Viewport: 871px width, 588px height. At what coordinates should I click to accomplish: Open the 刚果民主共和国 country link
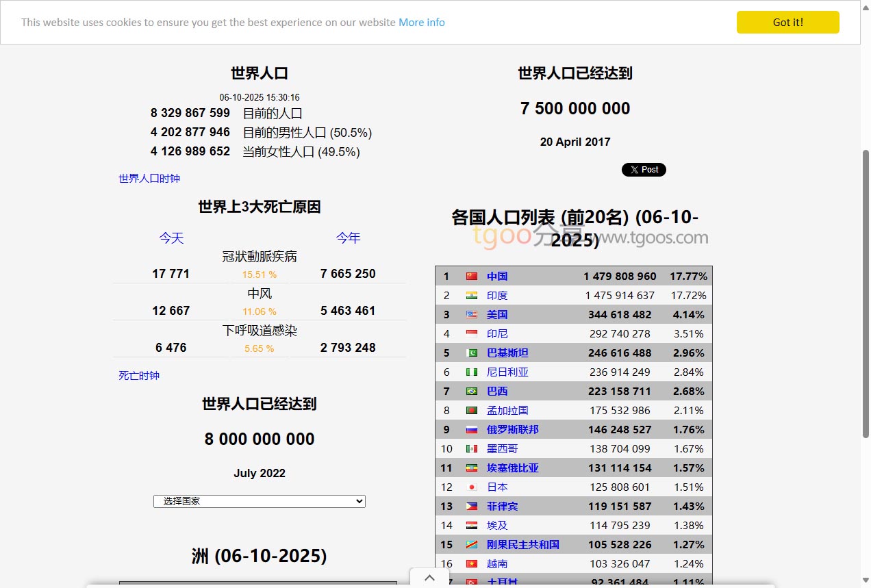(x=522, y=545)
